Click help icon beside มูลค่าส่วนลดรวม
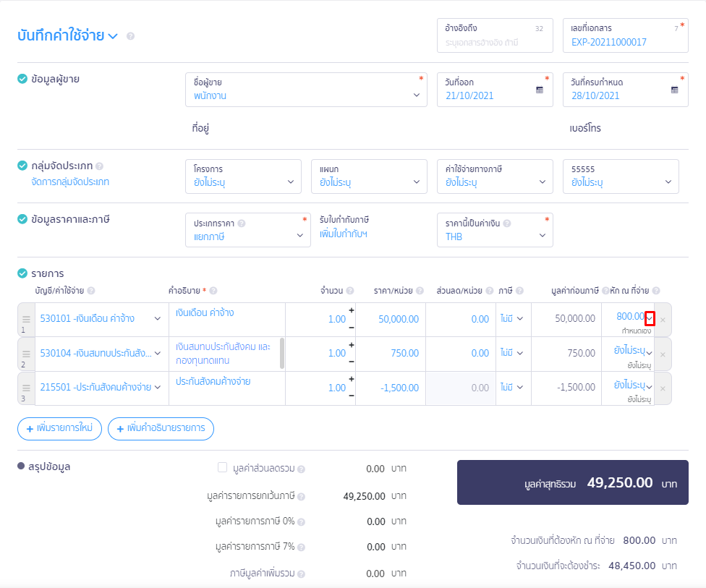706x588 pixels. tap(301, 469)
